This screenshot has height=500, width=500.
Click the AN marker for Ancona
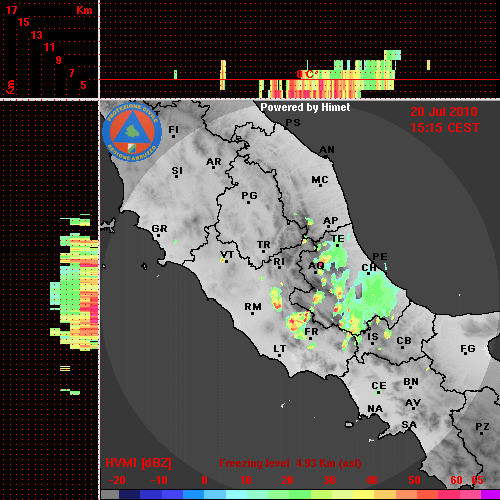coord(327,151)
